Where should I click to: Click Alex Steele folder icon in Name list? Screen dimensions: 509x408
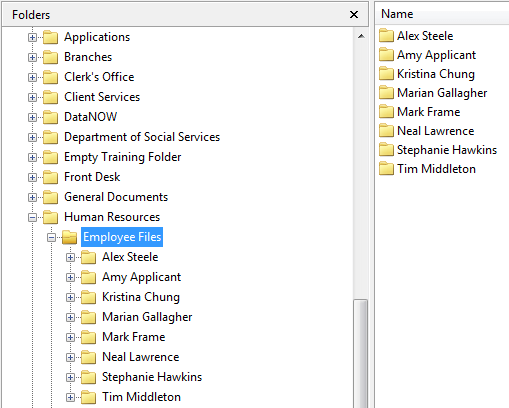click(386, 35)
